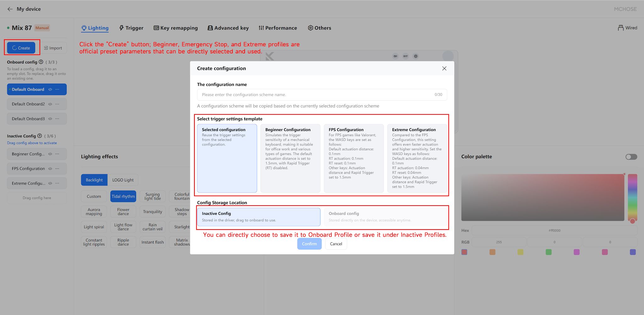
Task: Open the Performance tab
Action: (278, 28)
